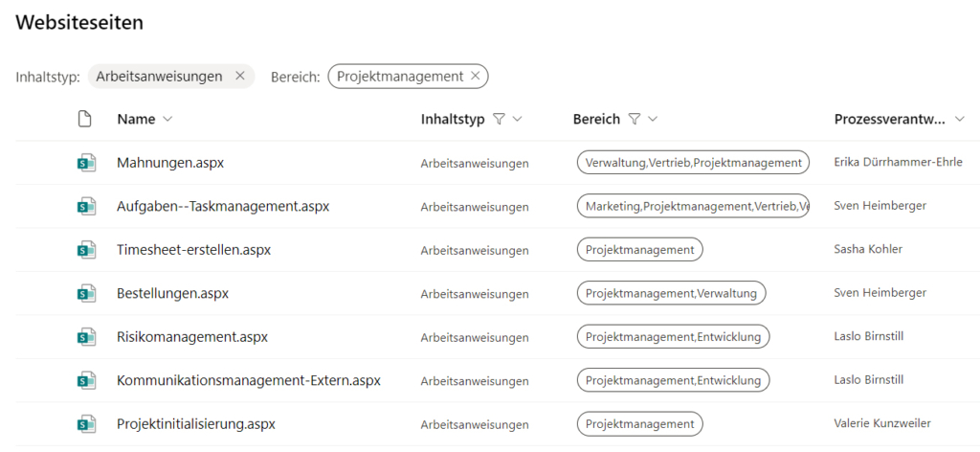
Task: Remove the Arbeitsanweisungen filter chip
Action: pos(239,77)
